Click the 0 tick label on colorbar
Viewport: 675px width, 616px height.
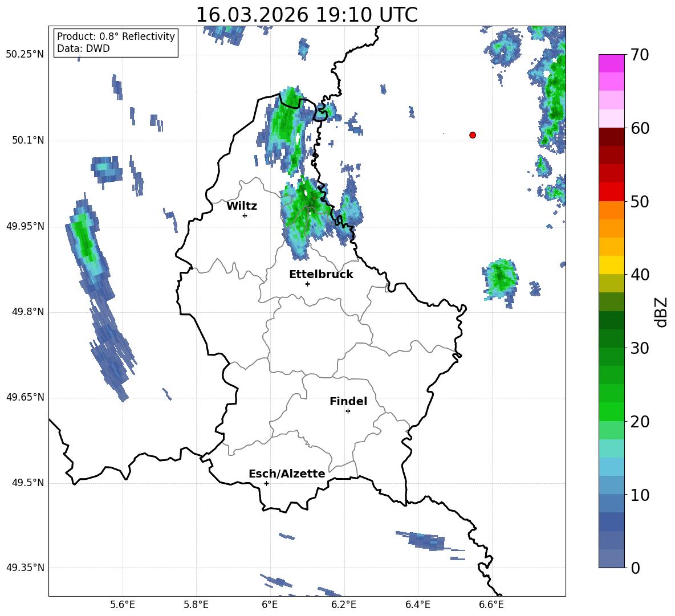[x=635, y=568]
